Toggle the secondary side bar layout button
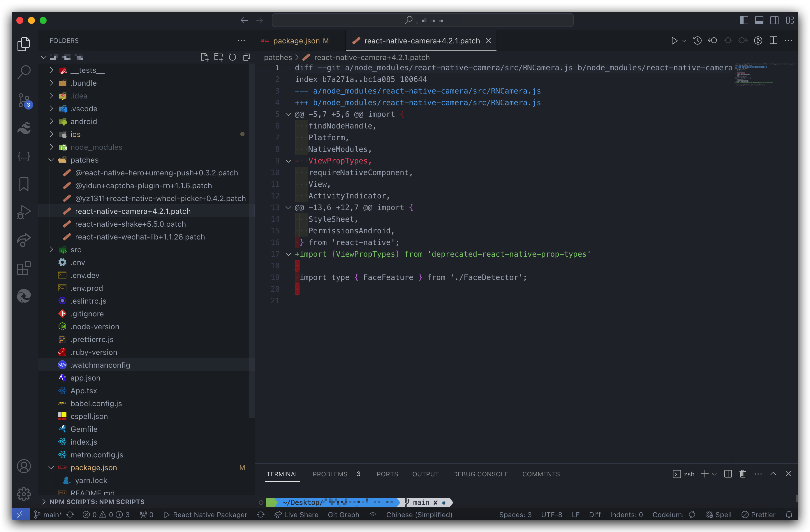 pyautogui.click(x=774, y=20)
